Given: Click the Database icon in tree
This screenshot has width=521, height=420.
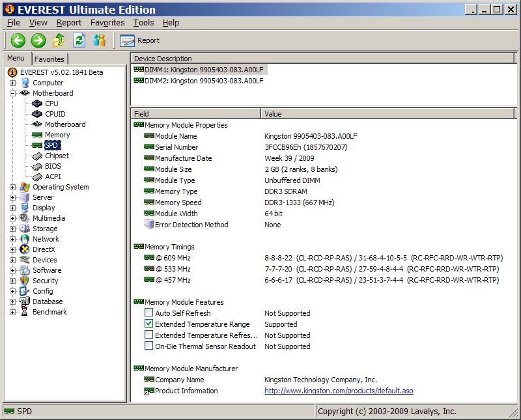Looking at the screenshot, I should tap(25, 301).
